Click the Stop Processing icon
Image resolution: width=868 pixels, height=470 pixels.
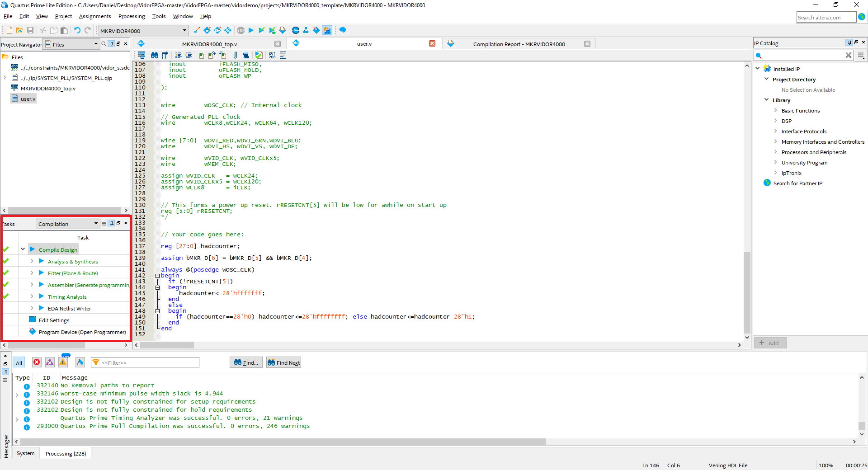pos(241,30)
